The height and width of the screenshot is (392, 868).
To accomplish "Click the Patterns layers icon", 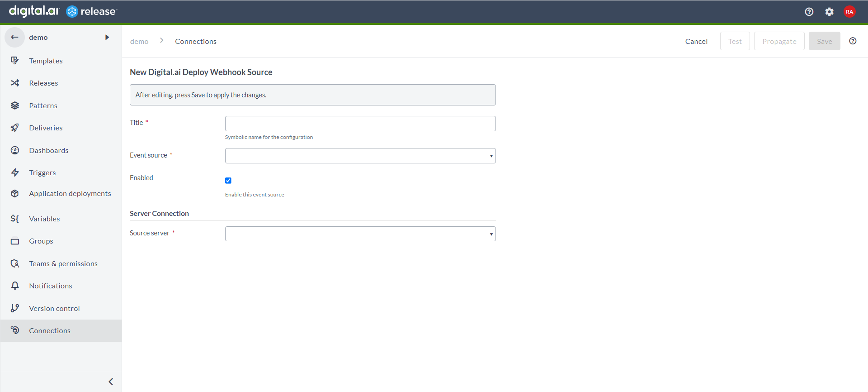I will (x=15, y=105).
